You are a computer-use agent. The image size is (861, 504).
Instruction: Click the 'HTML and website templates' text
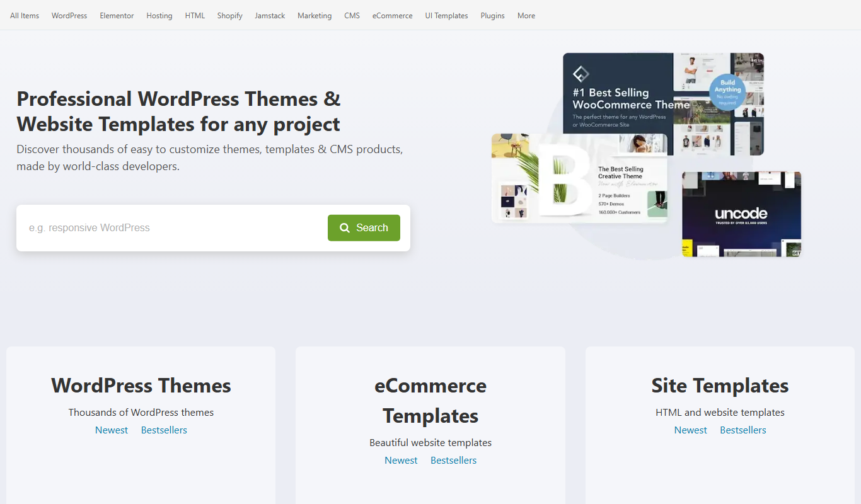(720, 413)
